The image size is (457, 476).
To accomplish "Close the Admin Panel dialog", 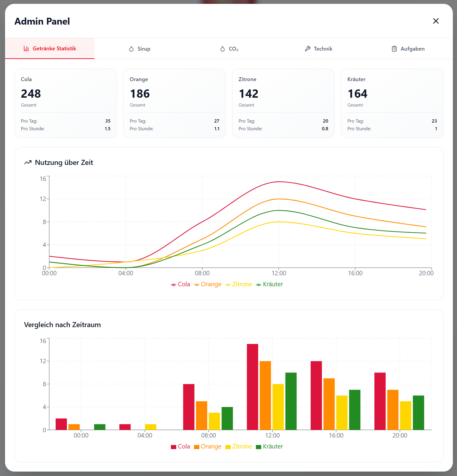I will point(436,21).
